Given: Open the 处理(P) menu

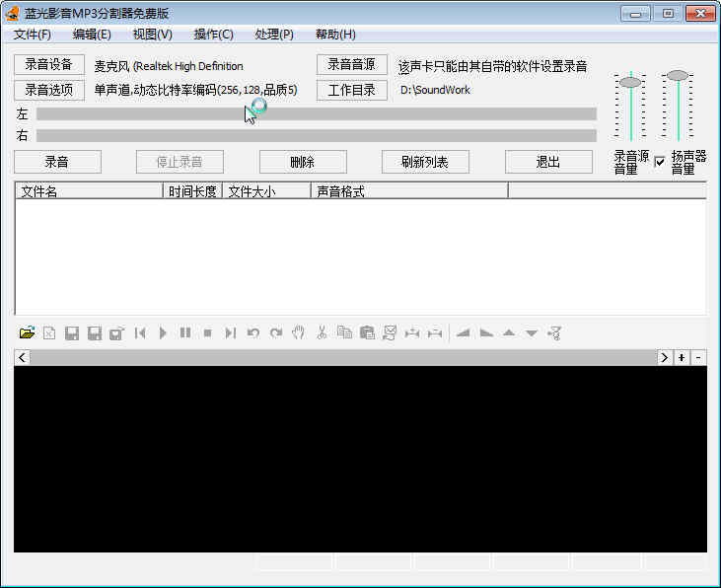Looking at the screenshot, I should (273, 35).
